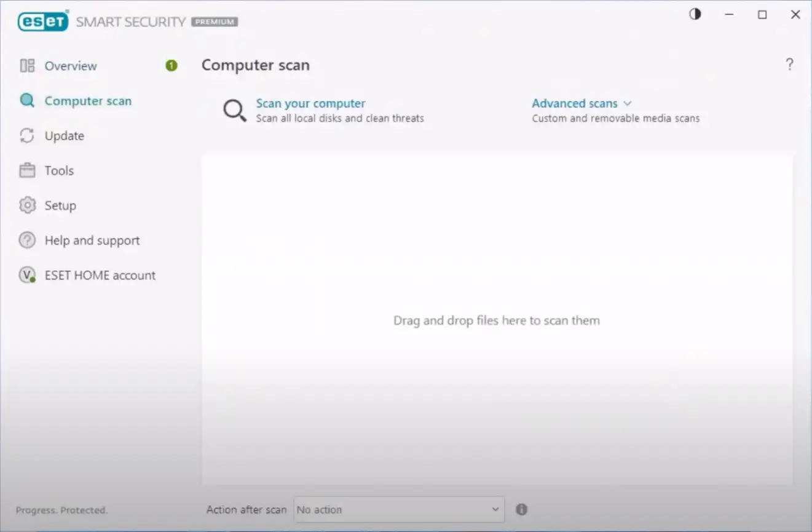Expand the Advanced scans dropdown chevron

[627, 103]
